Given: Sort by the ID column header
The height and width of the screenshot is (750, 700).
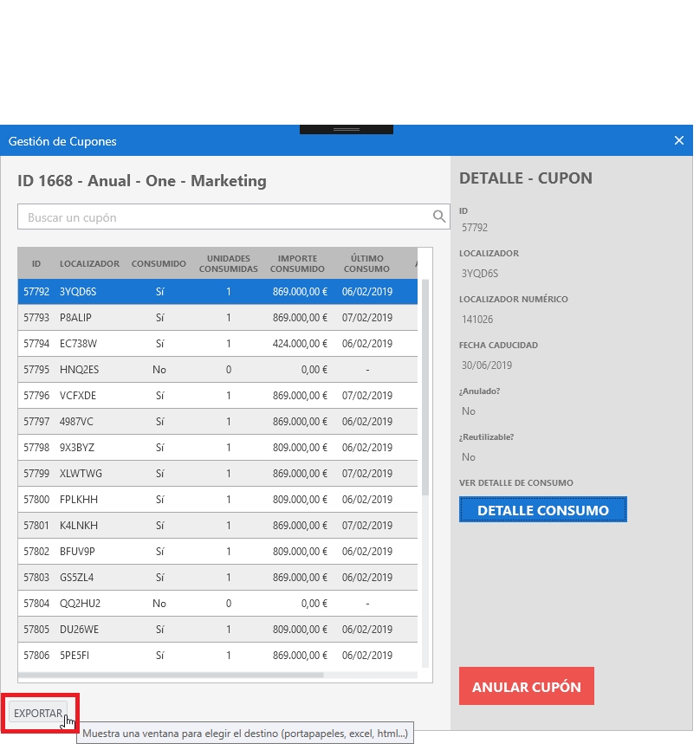Looking at the screenshot, I should (x=36, y=263).
